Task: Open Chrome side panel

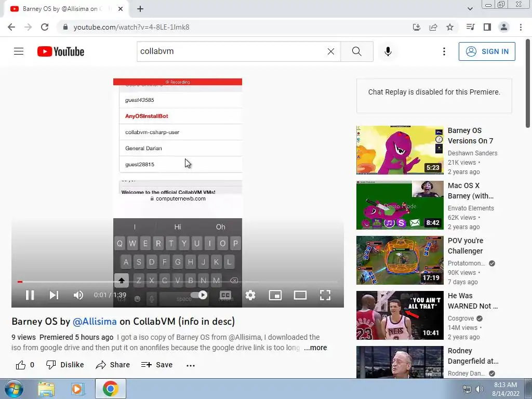Action: pyautogui.click(x=487, y=27)
